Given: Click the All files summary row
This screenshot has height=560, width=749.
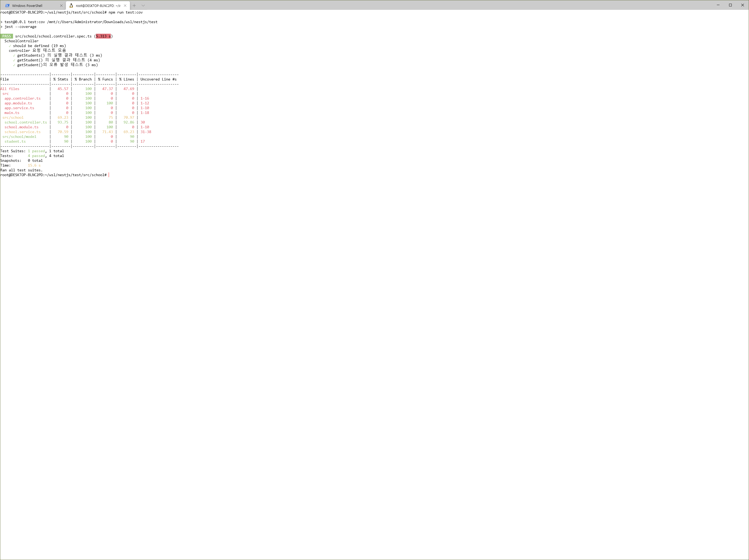Looking at the screenshot, I should coord(10,89).
